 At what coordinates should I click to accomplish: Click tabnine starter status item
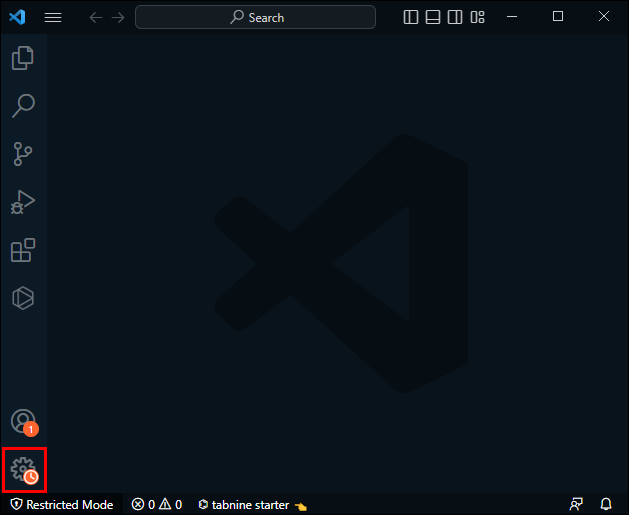click(x=253, y=505)
